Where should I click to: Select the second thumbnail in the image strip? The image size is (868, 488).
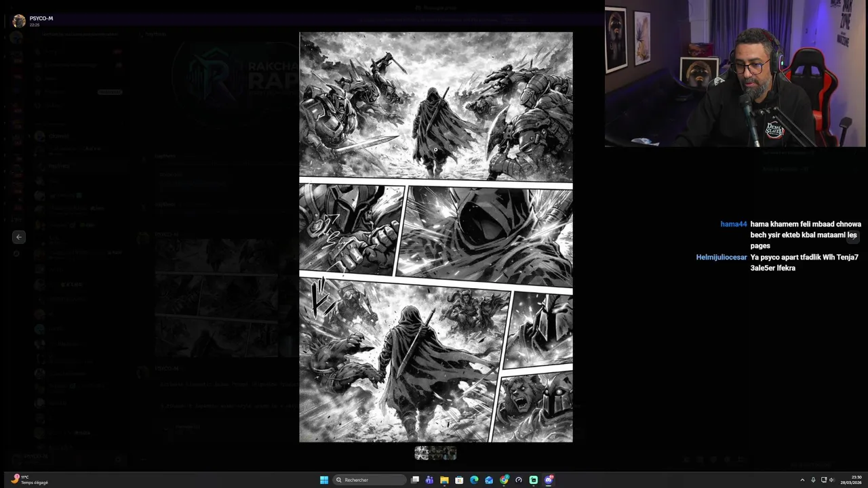click(x=436, y=453)
